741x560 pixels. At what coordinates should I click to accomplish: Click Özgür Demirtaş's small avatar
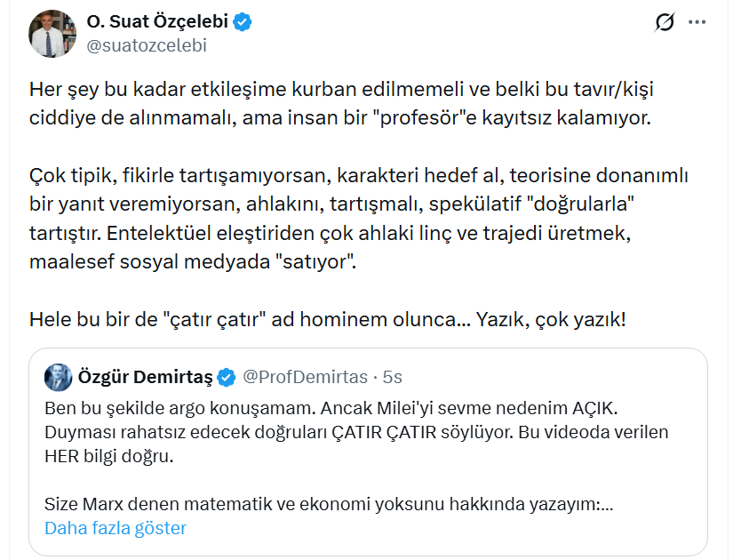coord(59,377)
